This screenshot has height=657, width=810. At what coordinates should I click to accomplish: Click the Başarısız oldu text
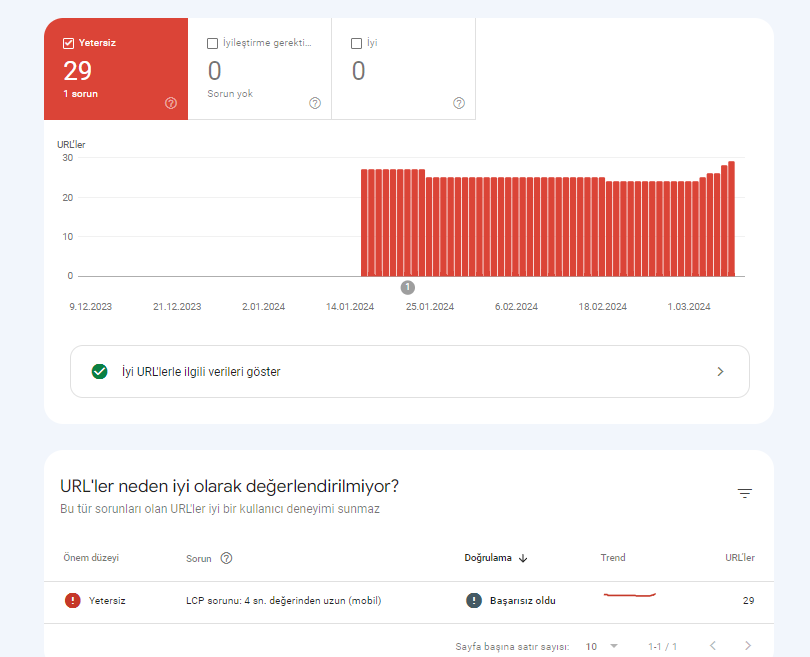523,601
